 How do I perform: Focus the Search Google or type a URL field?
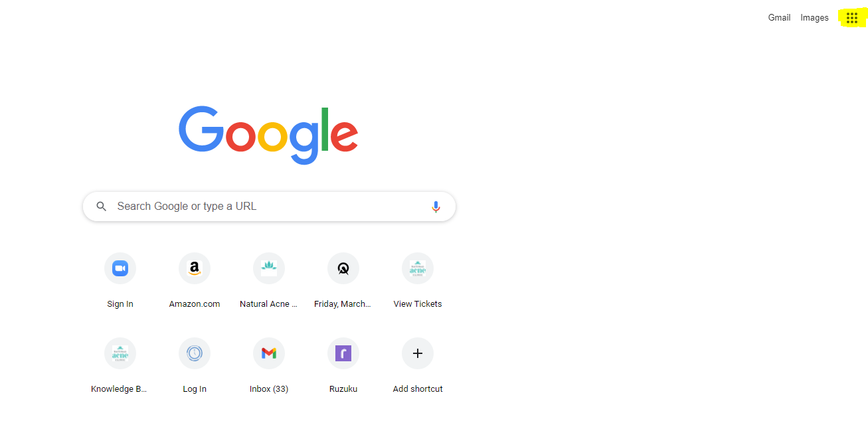coord(269,207)
